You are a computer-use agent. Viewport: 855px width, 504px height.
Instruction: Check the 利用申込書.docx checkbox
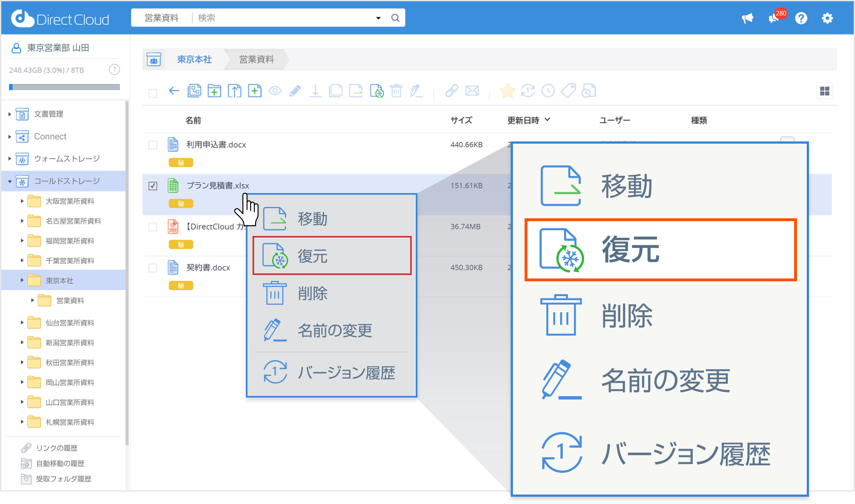[x=153, y=145]
